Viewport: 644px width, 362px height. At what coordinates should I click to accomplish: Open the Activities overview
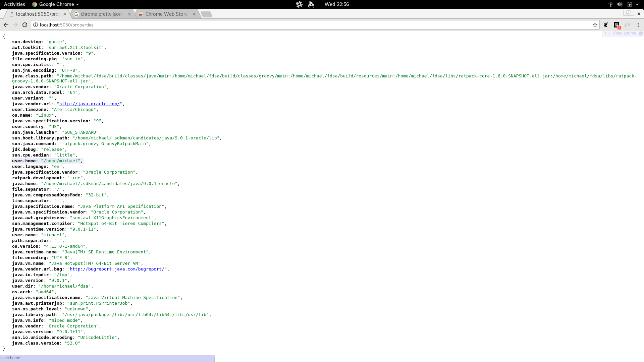(x=14, y=4)
